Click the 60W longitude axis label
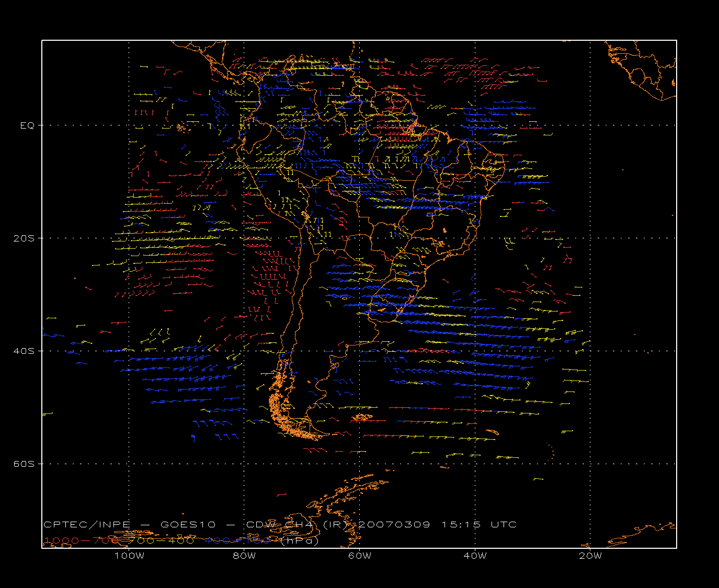Viewport: 719px width, 588px height. click(360, 556)
